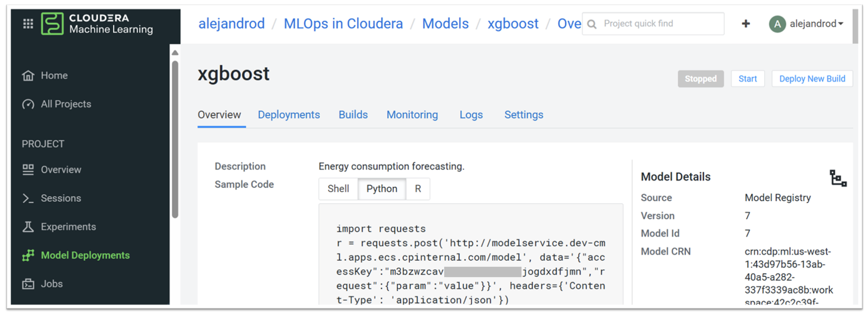Select Model Deployments in the sidebar

(x=85, y=255)
